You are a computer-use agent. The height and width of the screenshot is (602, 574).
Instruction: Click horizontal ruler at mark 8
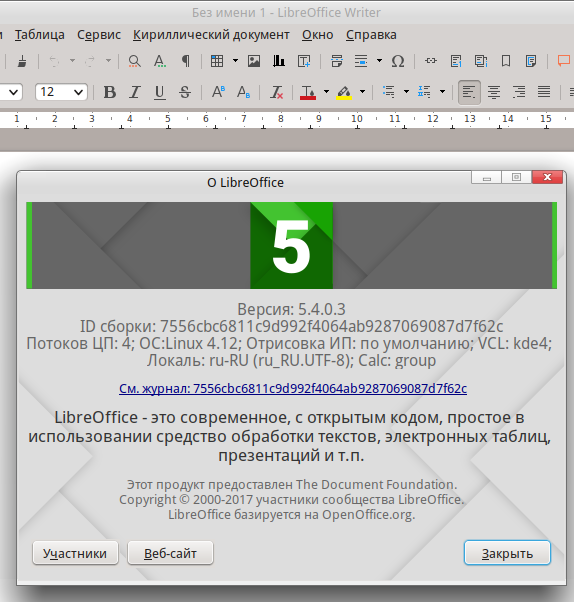(281, 119)
